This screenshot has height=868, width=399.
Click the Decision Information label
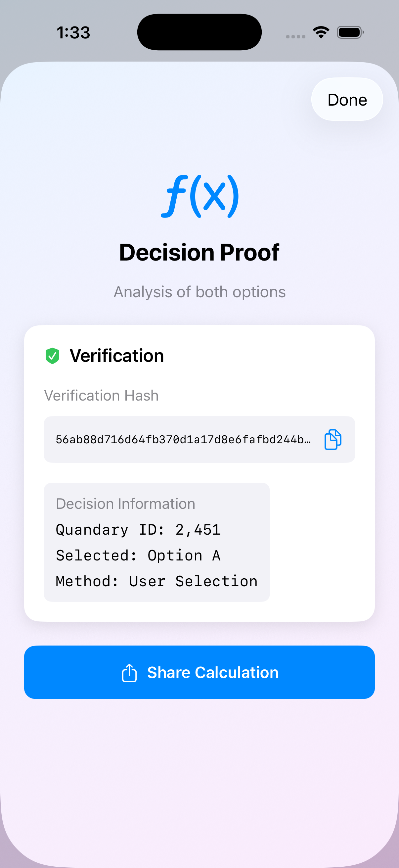(125, 504)
